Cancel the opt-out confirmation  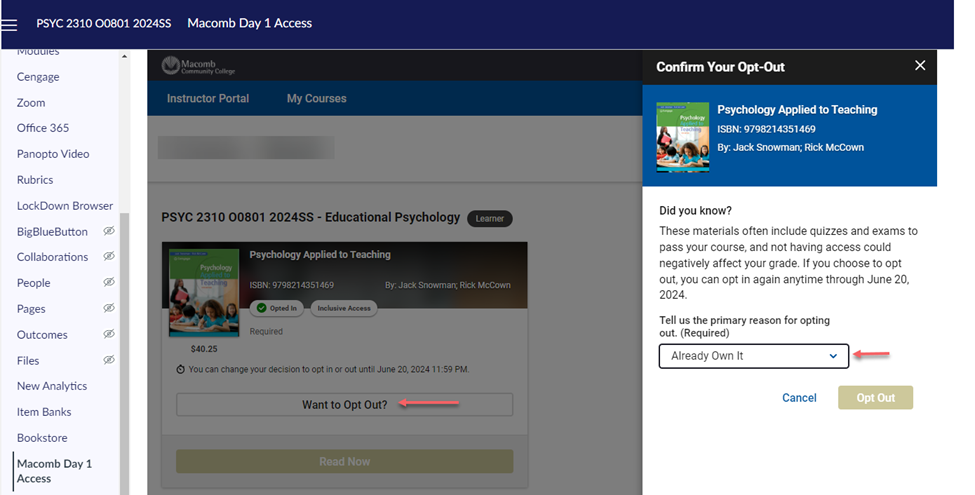799,397
